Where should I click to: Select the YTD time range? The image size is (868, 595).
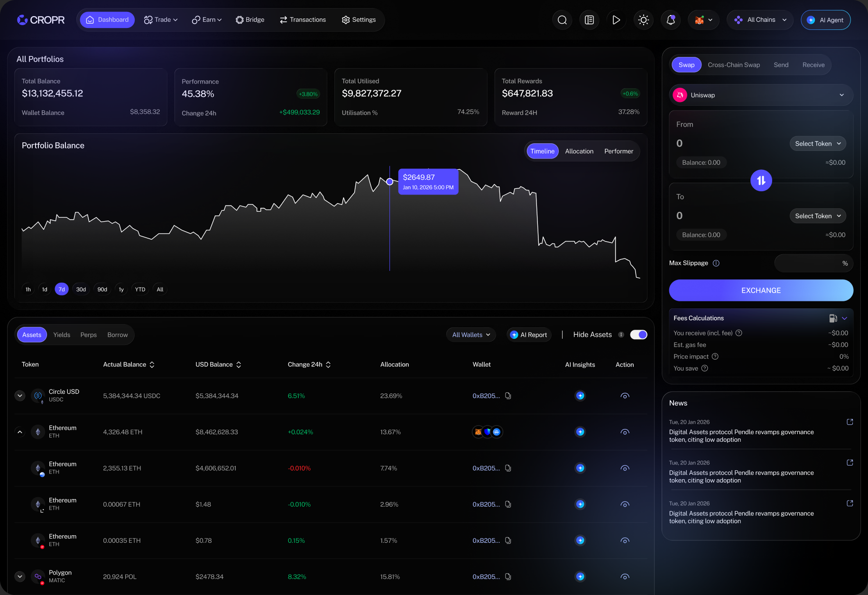[140, 289]
